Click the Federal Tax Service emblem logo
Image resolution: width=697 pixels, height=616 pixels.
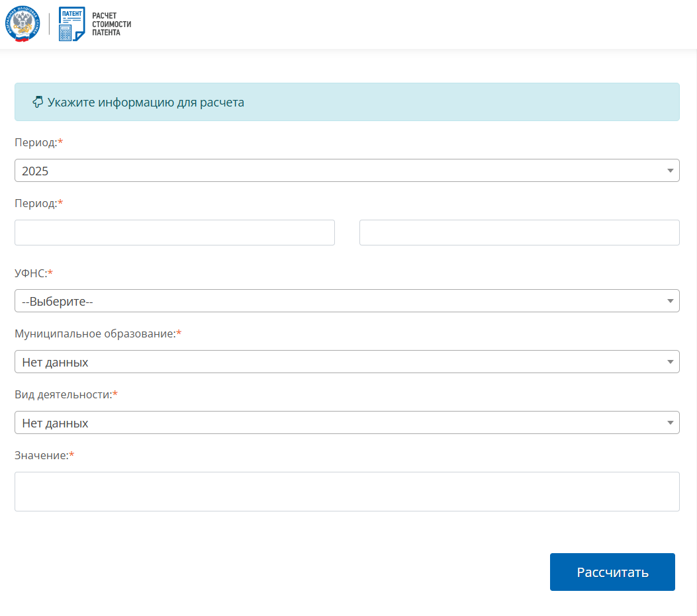tap(23, 24)
